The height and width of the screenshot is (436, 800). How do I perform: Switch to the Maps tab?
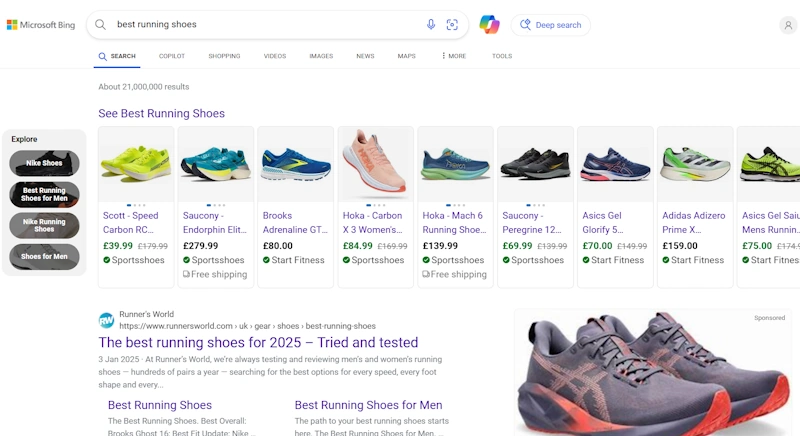(407, 56)
